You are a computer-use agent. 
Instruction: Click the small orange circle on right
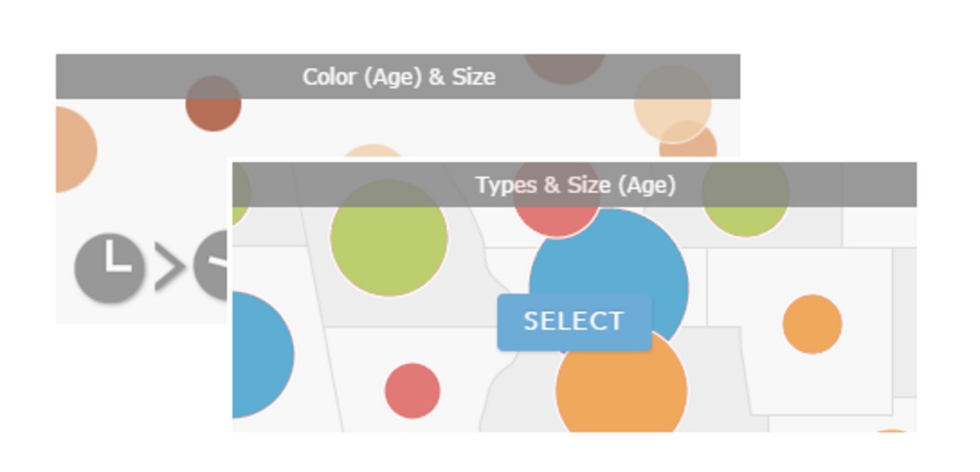[x=812, y=324]
